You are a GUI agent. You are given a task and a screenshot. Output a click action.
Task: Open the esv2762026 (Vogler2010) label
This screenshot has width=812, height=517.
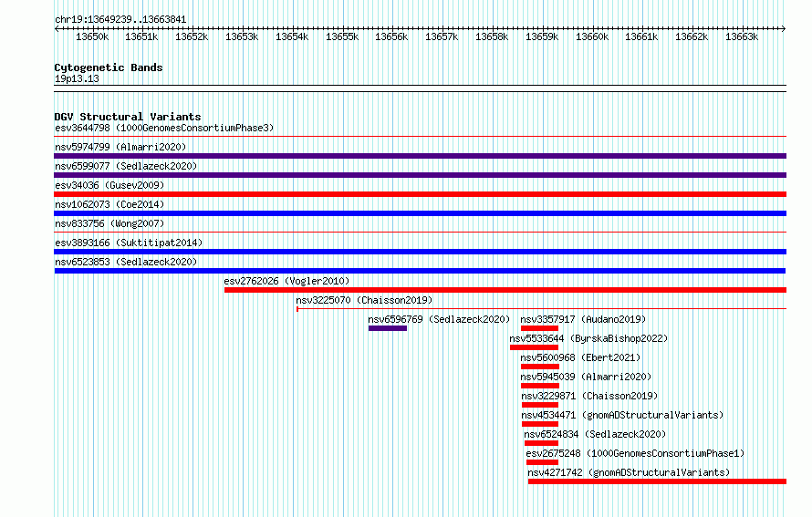[286, 281]
